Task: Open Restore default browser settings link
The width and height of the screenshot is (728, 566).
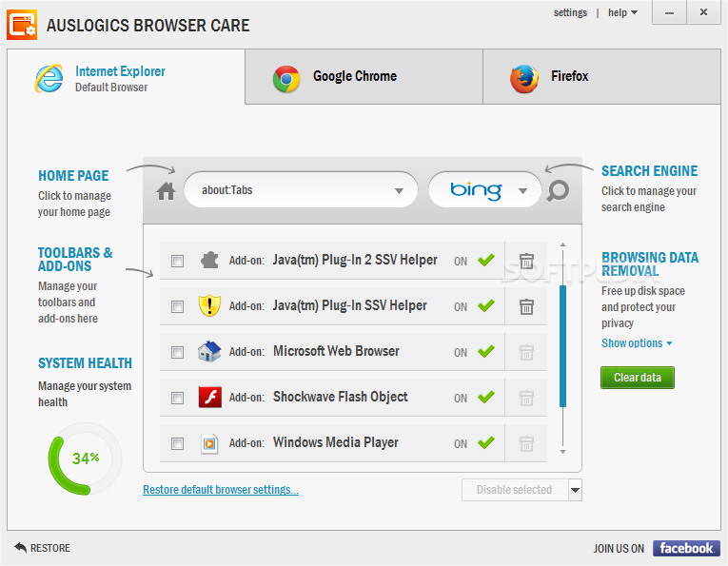Action: pyautogui.click(x=221, y=490)
